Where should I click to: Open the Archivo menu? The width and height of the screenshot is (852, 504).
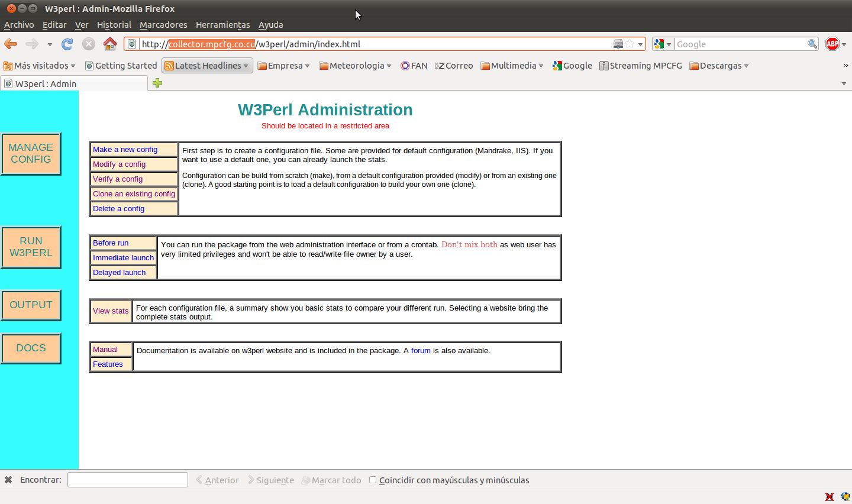pos(19,25)
